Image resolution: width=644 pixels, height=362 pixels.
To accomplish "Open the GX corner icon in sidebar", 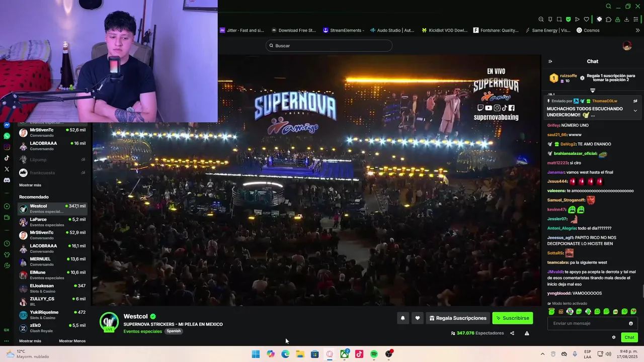I will point(7,330).
